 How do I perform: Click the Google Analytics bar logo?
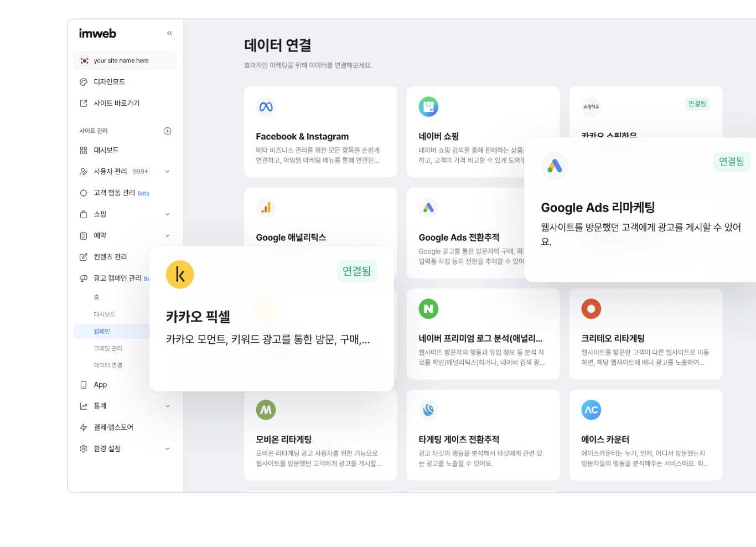pos(266,208)
